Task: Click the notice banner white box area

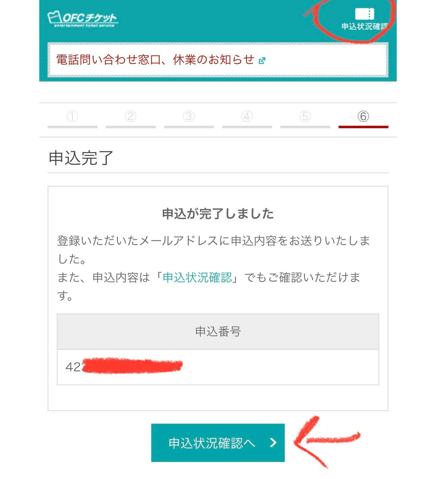Action: (218, 60)
